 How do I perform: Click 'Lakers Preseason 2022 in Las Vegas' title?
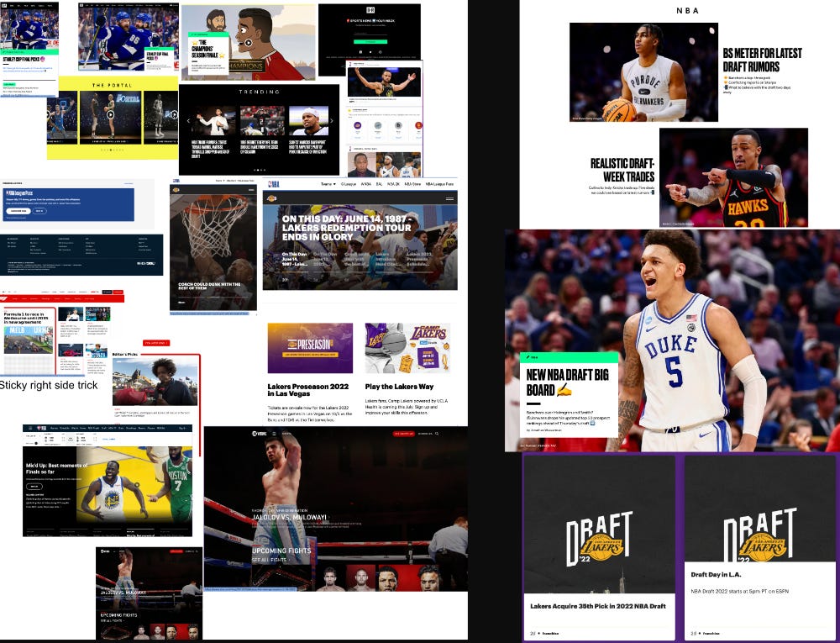point(308,389)
